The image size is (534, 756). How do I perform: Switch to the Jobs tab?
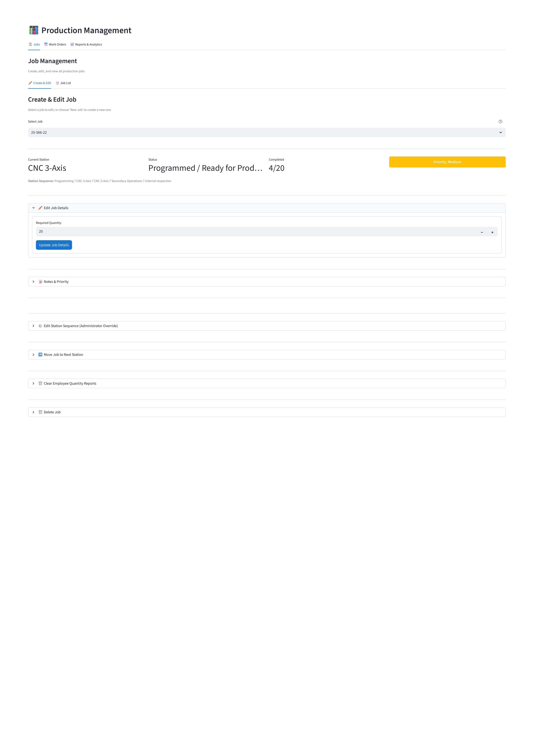[x=34, y=44]
